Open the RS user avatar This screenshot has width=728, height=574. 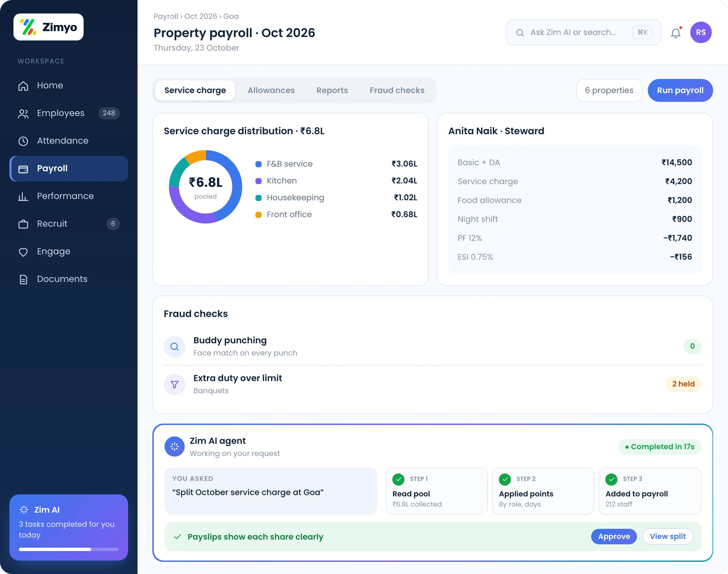701,32
